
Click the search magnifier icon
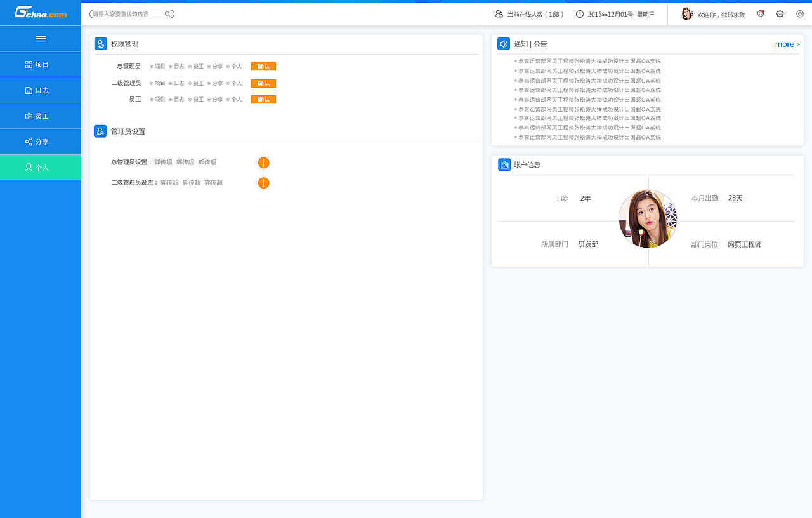[x=167, y=14]
